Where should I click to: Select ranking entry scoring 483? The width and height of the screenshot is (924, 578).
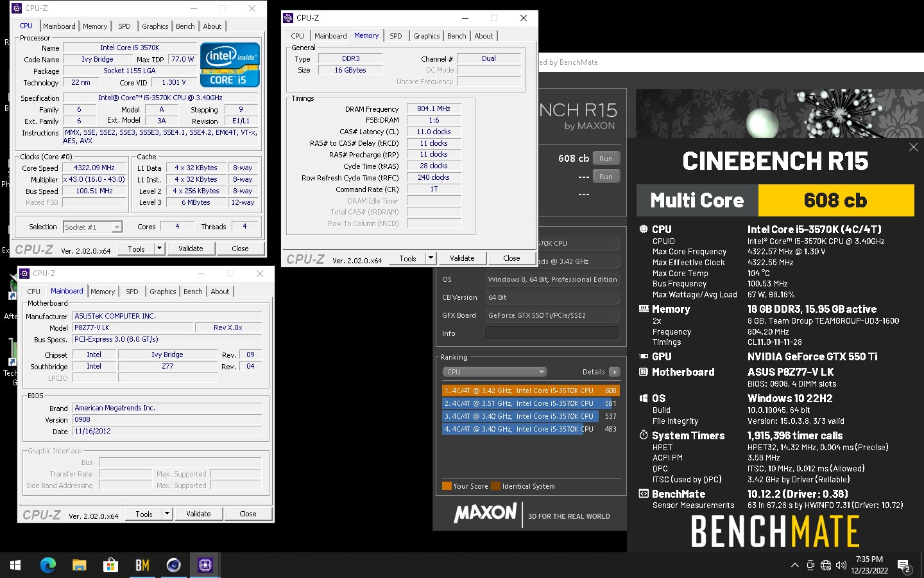[531, 429]
